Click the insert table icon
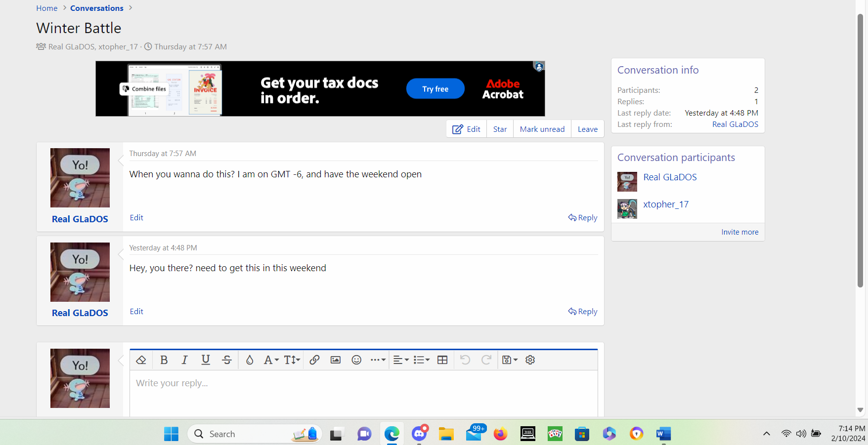 pos(442,360)
